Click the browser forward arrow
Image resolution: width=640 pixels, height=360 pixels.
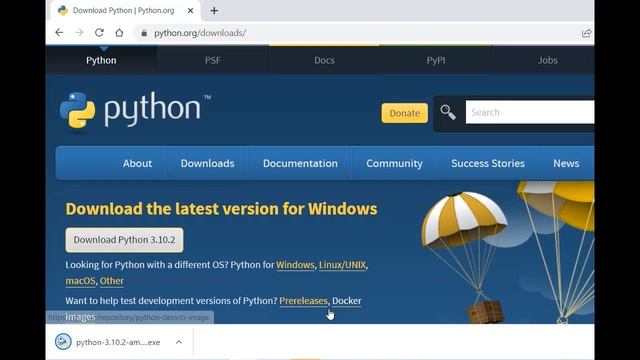click(79, 33)
